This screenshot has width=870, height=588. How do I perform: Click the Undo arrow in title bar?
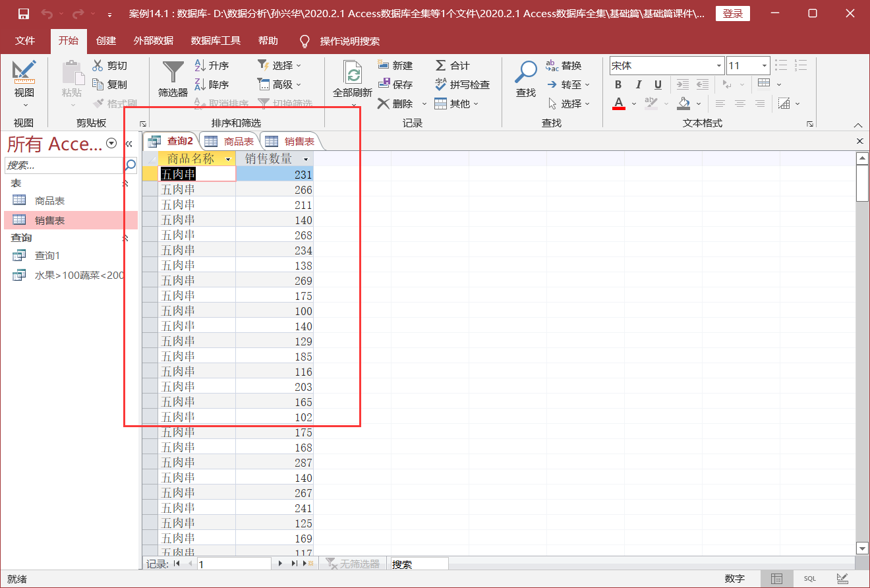coord(46,14)
